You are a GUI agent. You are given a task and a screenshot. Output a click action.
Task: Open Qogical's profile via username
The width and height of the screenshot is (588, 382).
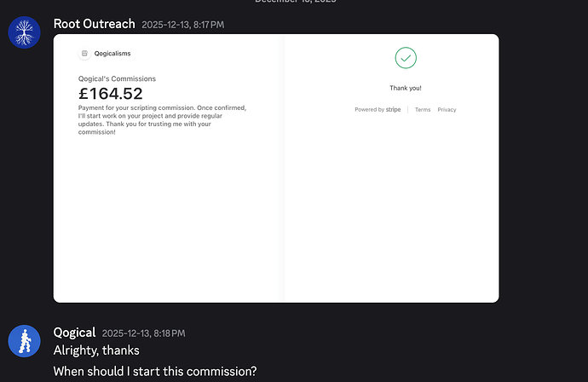[x=74, y=333]
